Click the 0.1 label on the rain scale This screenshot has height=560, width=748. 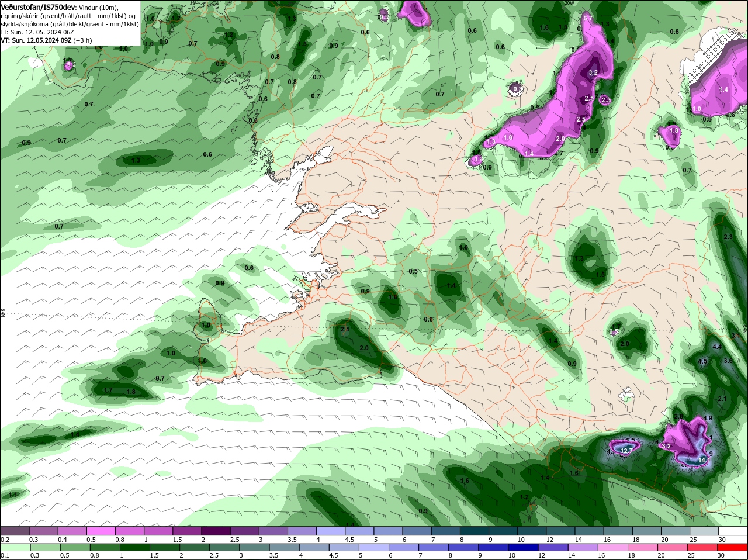tap(5, 555)
